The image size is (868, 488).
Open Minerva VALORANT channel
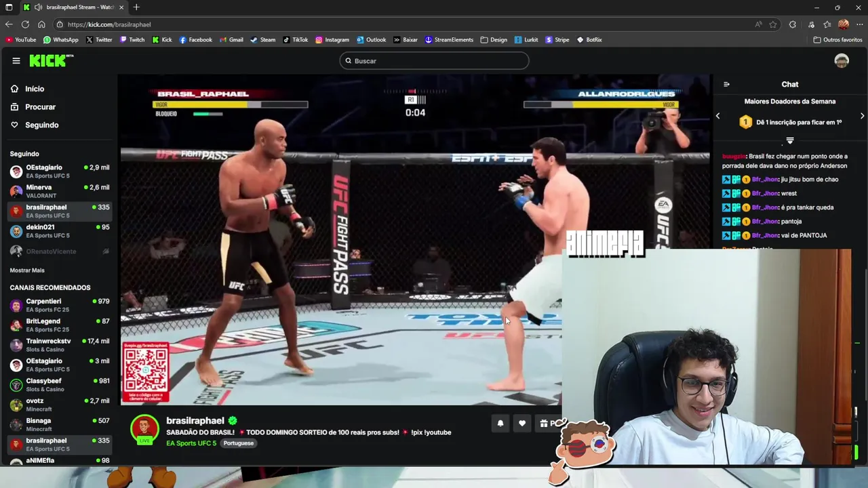click(60, 191)
